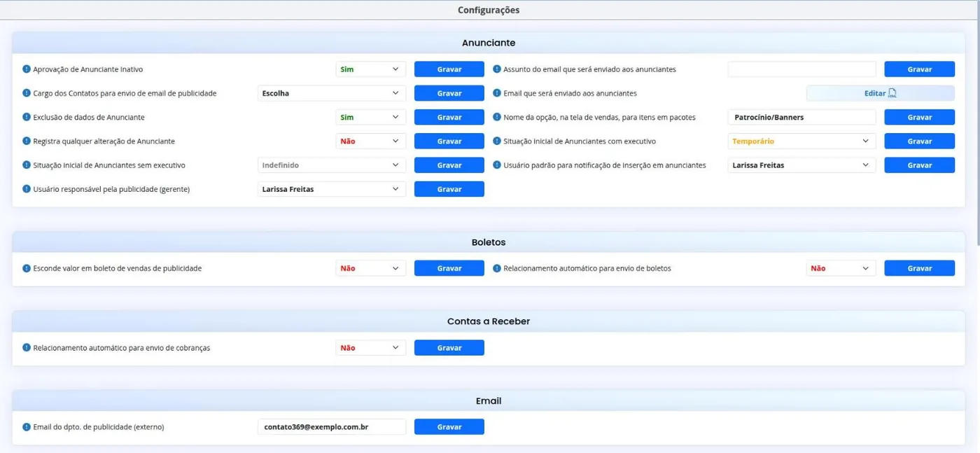Click Gravar for Nome da opção em pacotes
980x453 pixels.
(920, 117)
